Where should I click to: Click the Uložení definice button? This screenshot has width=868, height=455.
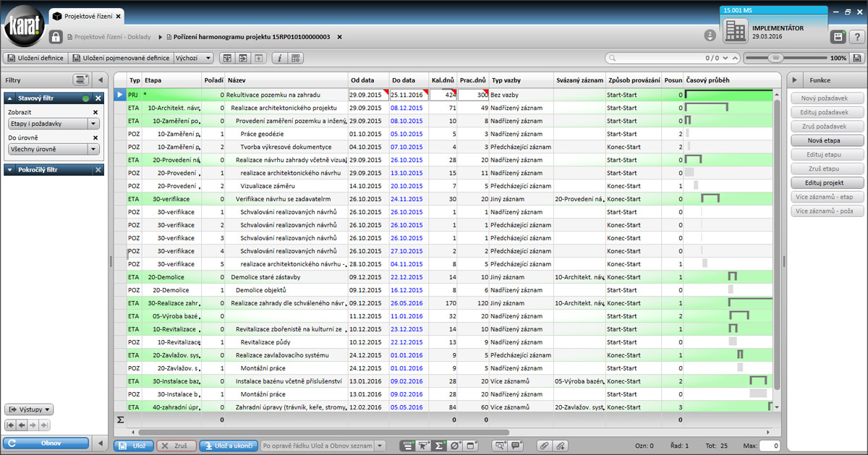(35, 58)
